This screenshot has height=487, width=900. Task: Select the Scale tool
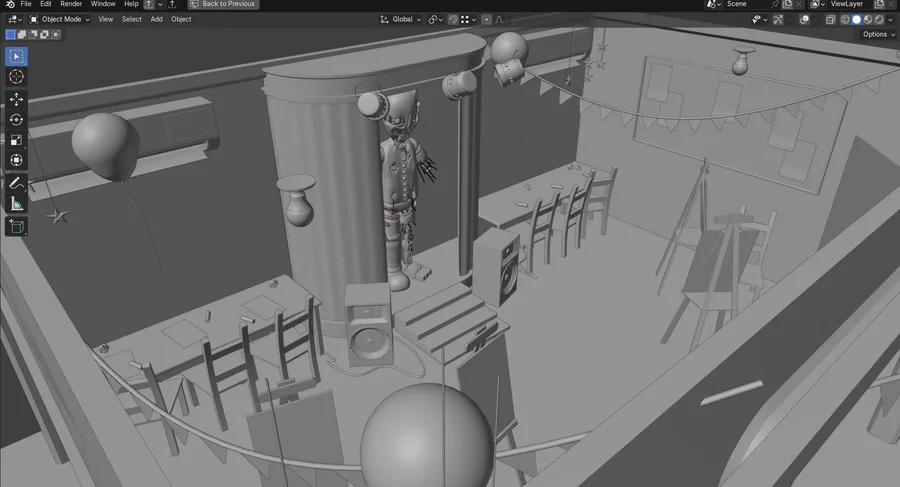16,140
